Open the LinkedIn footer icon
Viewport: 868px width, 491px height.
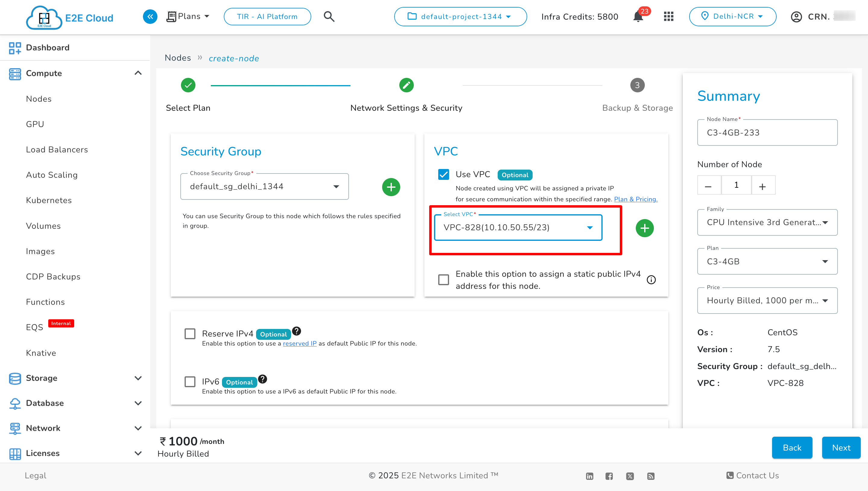[x=589, y=476]
